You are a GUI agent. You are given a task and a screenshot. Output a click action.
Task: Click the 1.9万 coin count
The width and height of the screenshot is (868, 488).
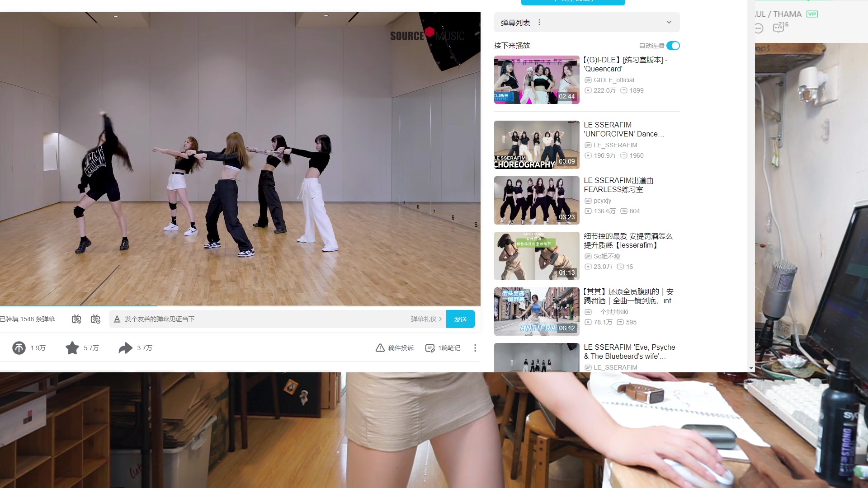point(38,348)
